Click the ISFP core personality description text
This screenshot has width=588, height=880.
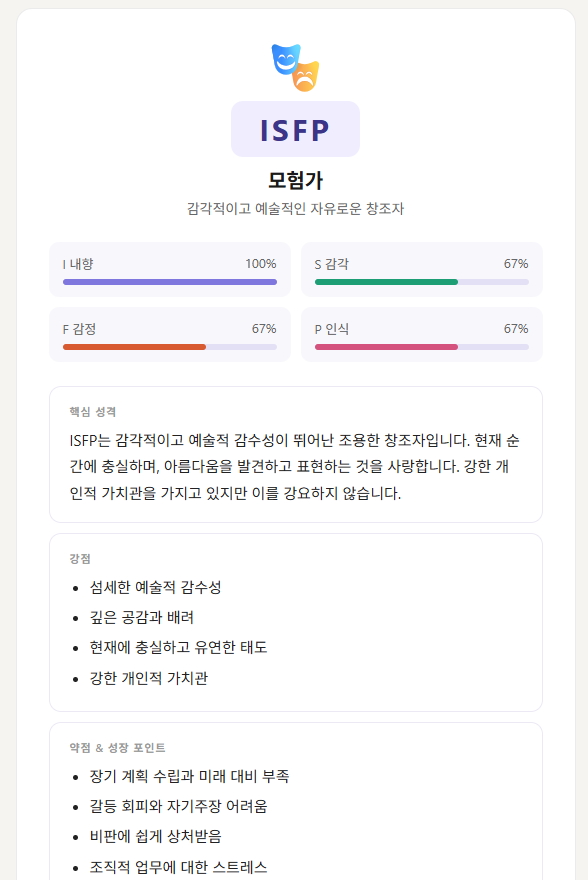click(295, 466)
